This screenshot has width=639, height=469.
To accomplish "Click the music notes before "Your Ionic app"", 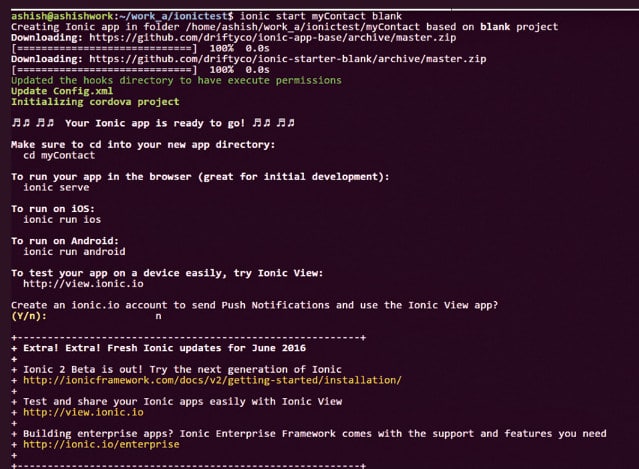I will 30,123.
